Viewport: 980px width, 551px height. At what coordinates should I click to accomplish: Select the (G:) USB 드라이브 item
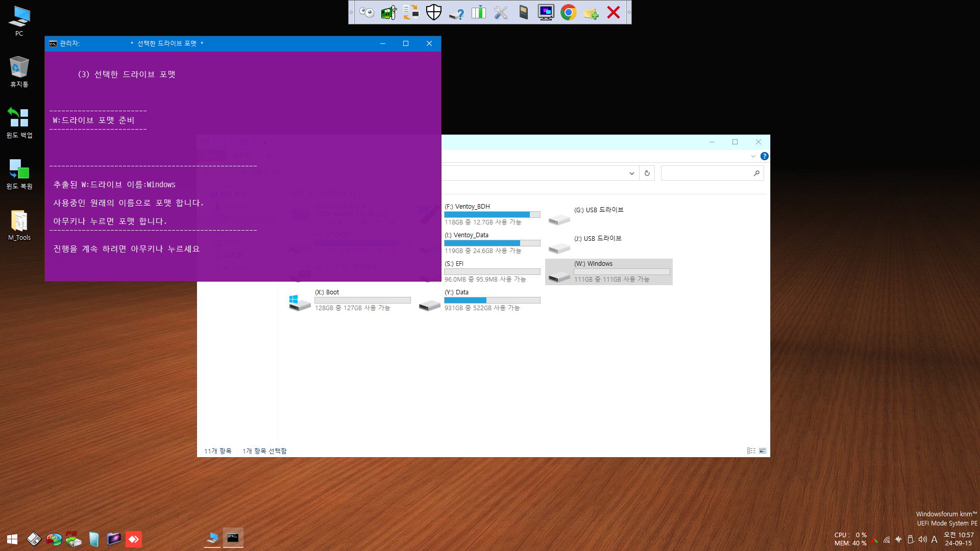[608, 214]
